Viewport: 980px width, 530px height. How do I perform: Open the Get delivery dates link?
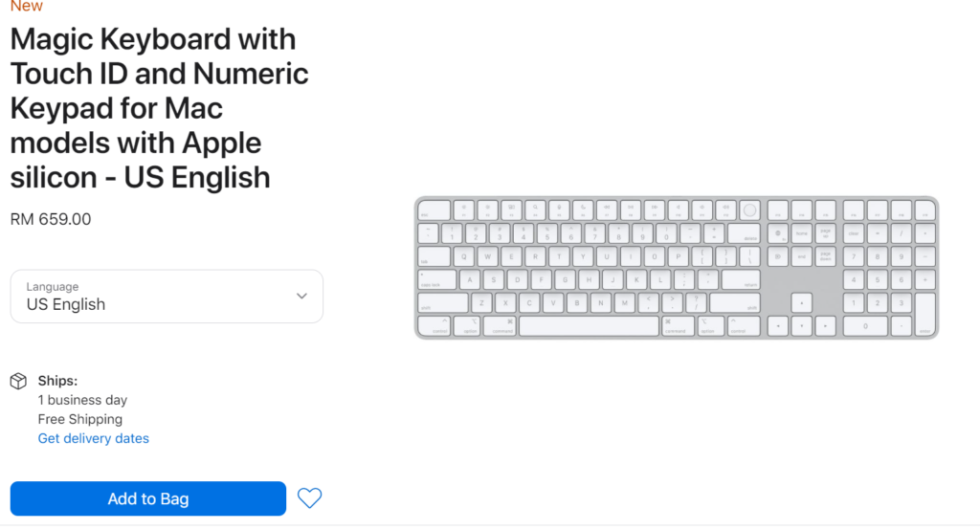[x=94, y=438]
